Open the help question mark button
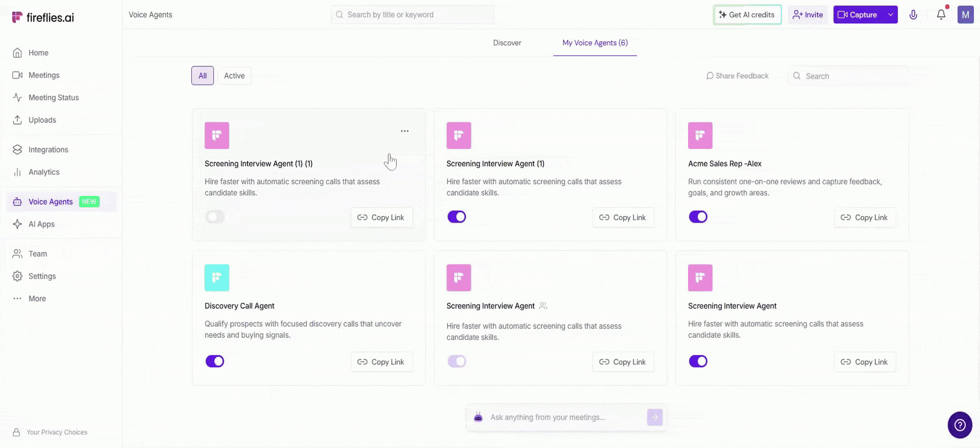The image size is (980, 448). click(x=960, y=425)
